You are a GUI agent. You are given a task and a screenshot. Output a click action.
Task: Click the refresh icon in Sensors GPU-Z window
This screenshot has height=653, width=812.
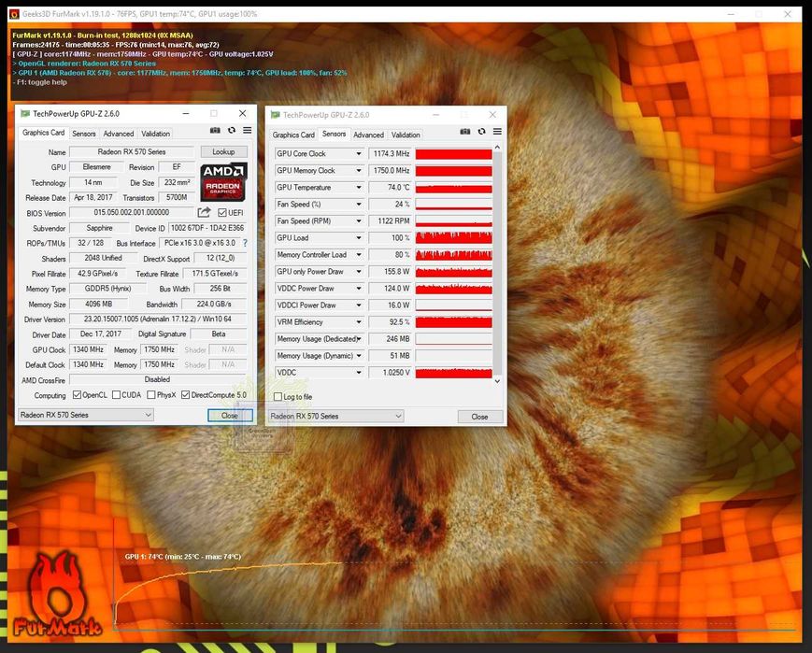[481, 132]
